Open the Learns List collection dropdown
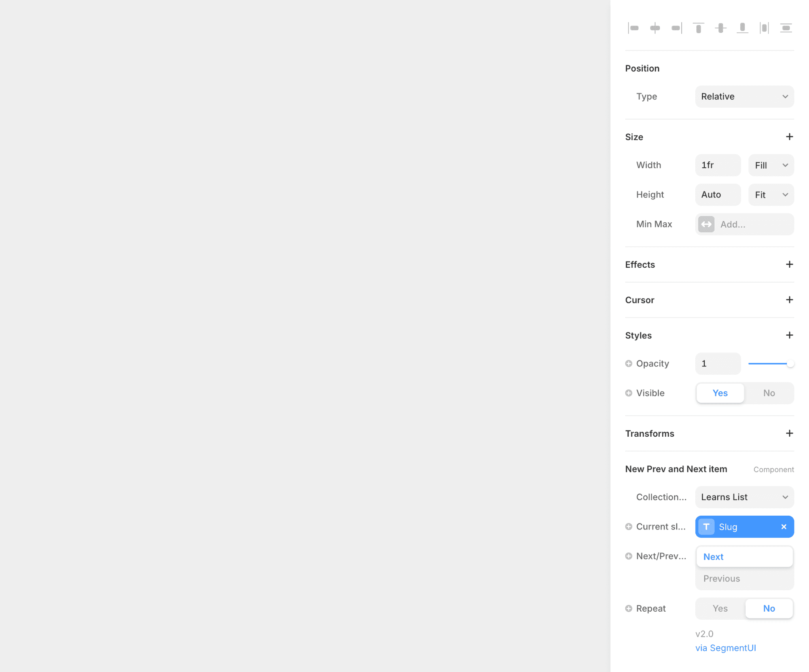The height and width of the screenshot is (672, 809). pos(744,497)
